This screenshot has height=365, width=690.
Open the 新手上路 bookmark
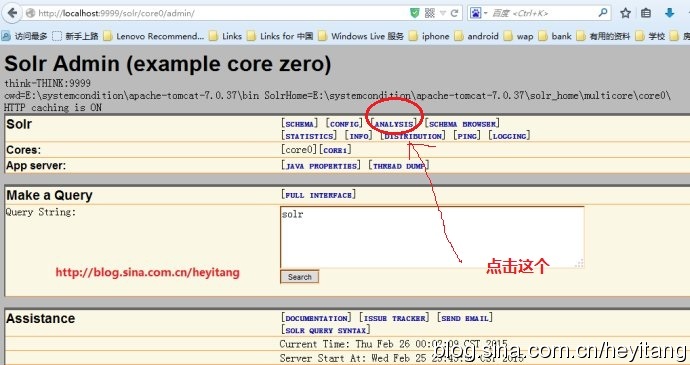[x=75, y=36]
